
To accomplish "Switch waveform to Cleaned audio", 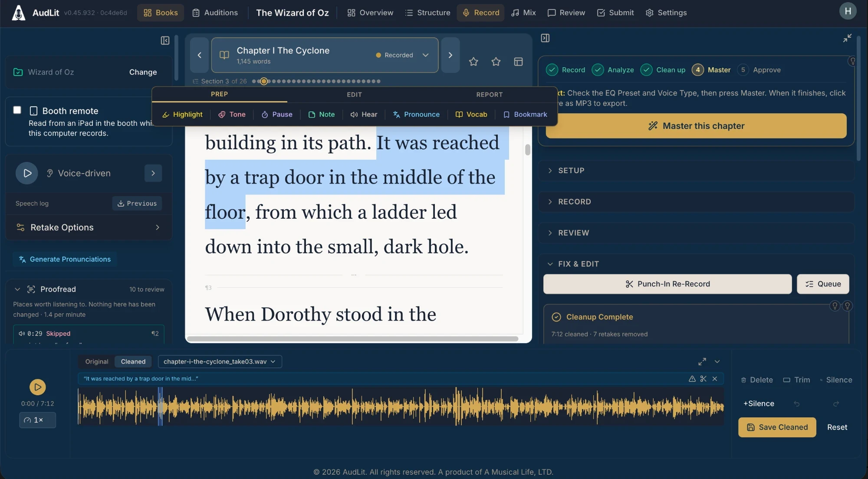I will (x=133, y=361).
